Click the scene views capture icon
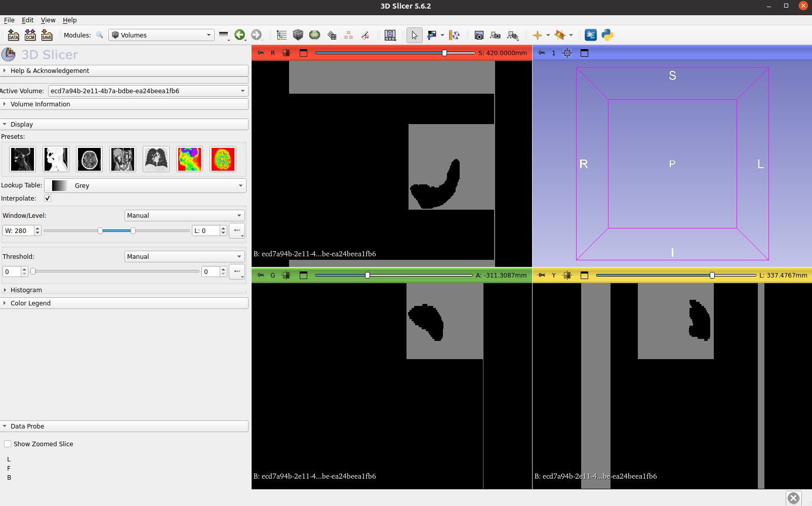Viewport: 812px width, 506px height. (496, 35)
